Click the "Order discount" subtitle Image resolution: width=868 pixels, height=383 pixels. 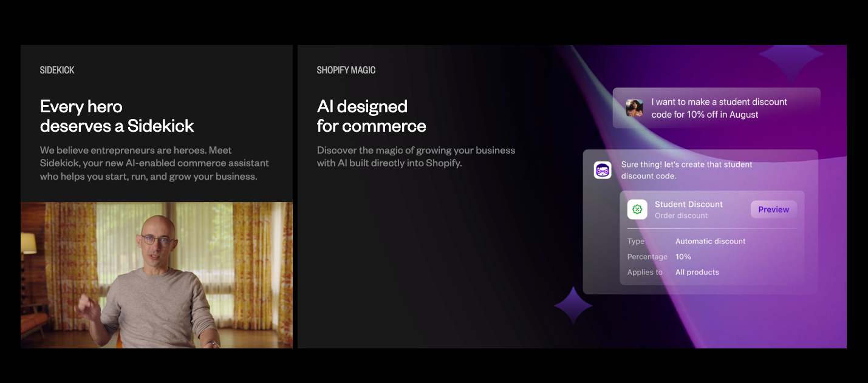coord(681,215)
